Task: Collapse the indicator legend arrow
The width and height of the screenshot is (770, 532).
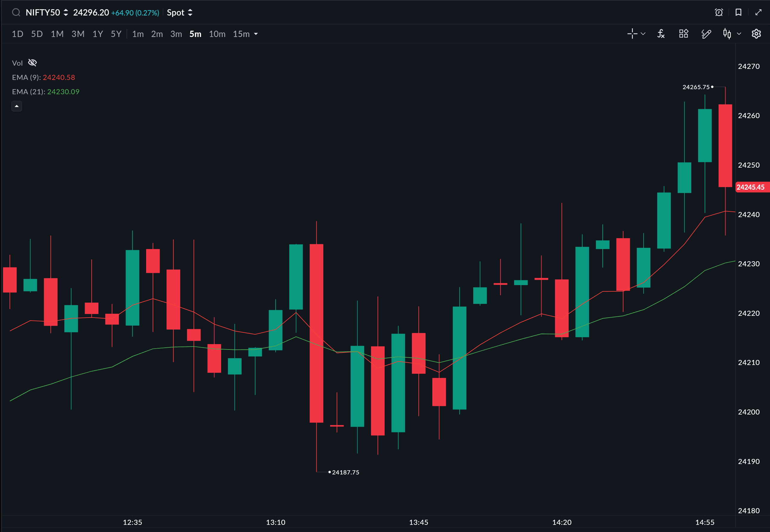Action: tap(17, 106)
